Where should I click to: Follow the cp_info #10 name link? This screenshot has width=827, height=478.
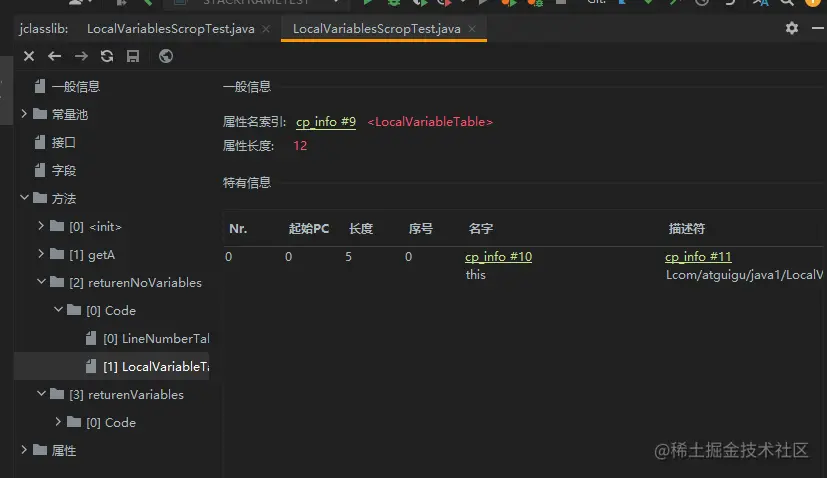pos(498,256)
